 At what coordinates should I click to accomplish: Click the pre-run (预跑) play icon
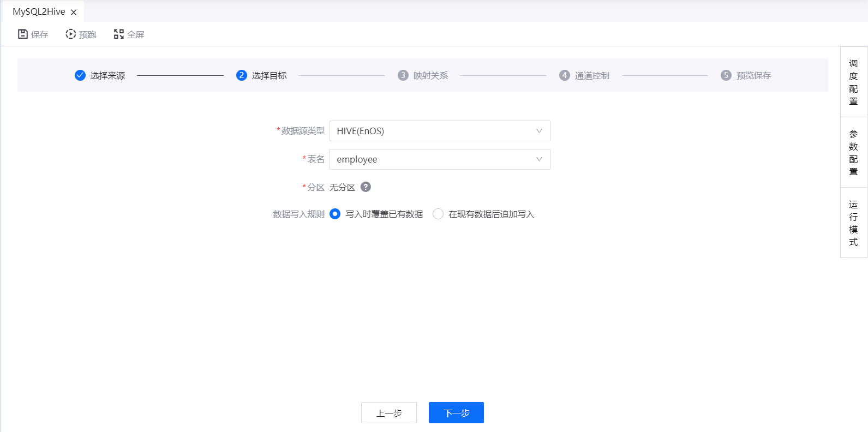pos(70,34)
